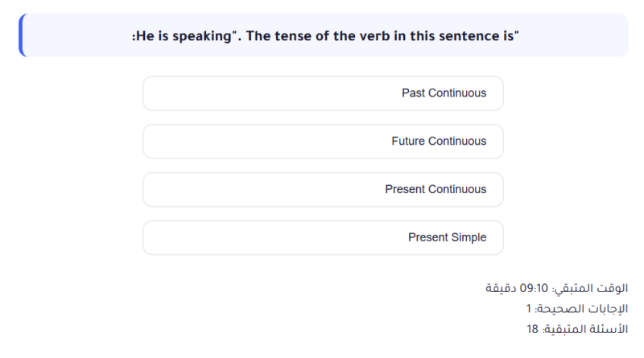The image size is (644, 358).
Task: Click the correct answers count line
Action: [x=576, y=309]
